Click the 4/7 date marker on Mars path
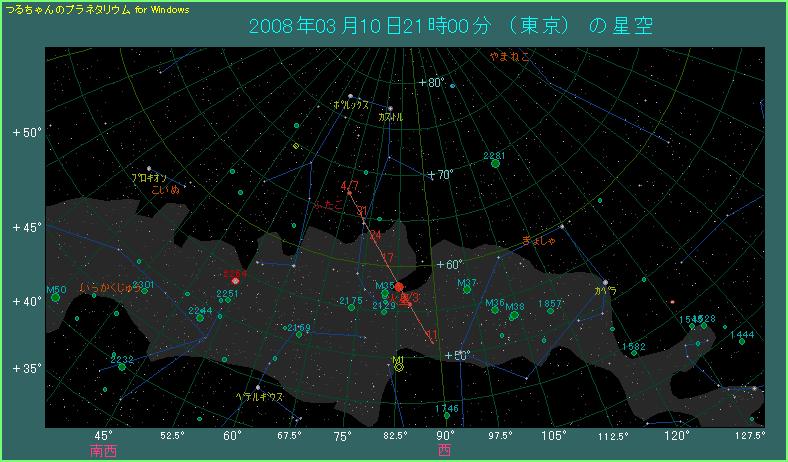The height and width of the screenshot is (462, 788). point(349,186)
